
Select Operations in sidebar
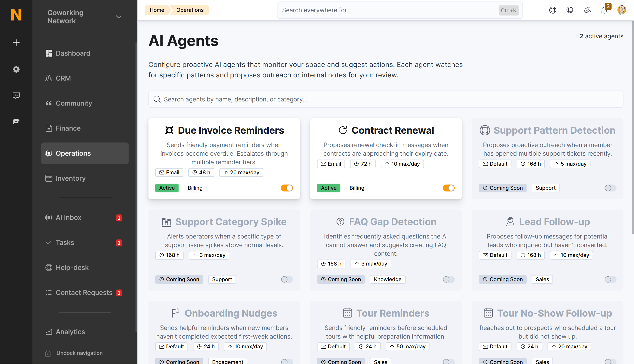click(x=85, y=153)
